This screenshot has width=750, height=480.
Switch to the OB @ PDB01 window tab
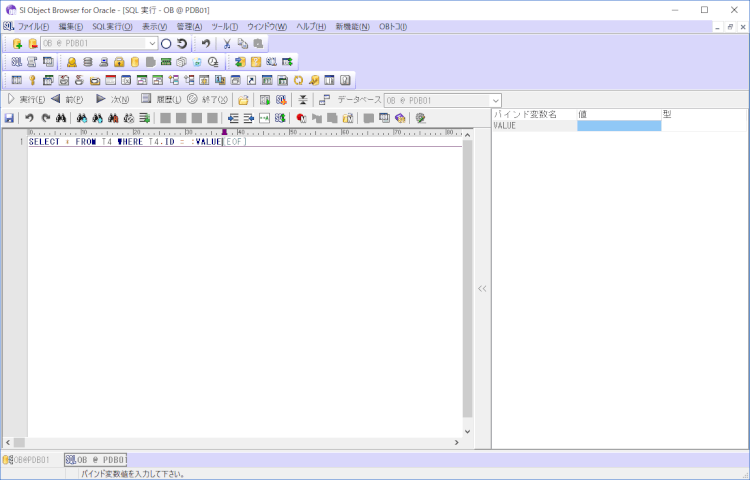click(x=96, y=460)
